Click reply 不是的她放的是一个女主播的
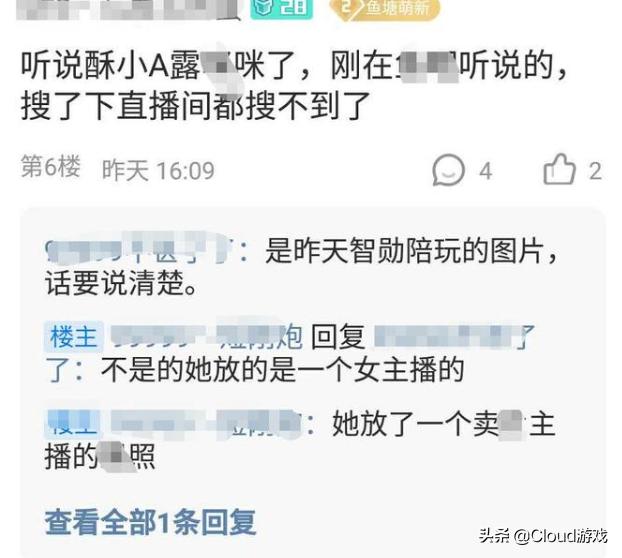Viewport: 622px width, 558px height. [x=282, y=370]
